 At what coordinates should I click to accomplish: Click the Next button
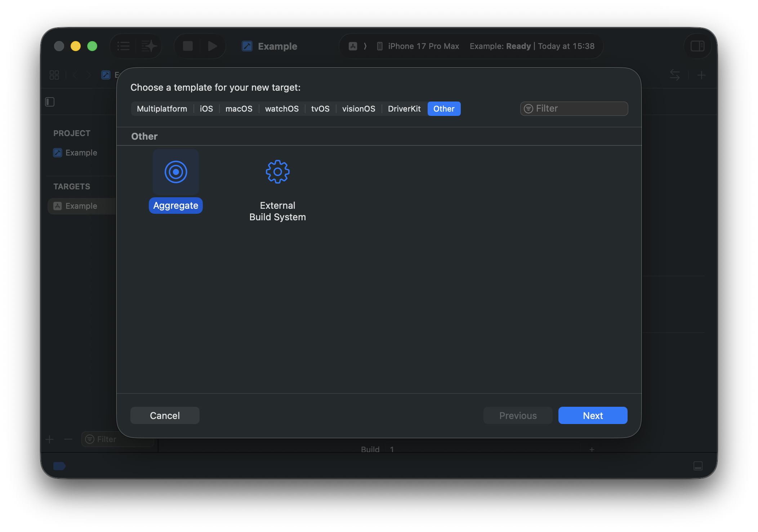593,415
